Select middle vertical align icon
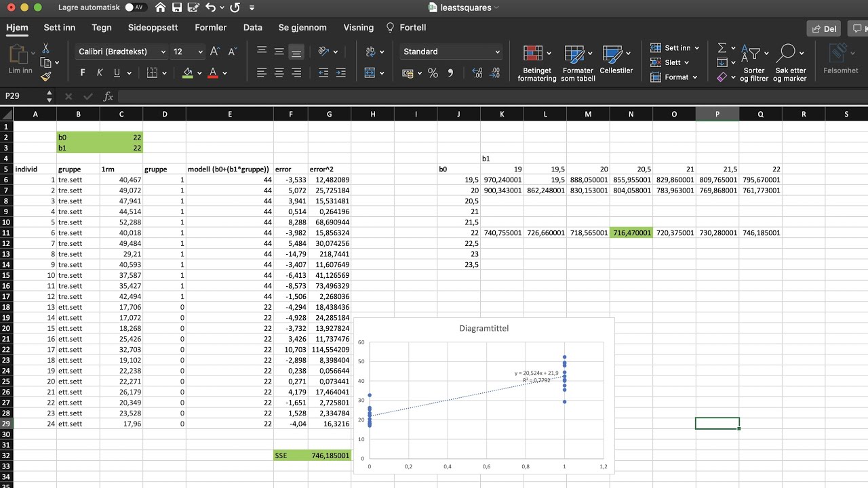The image size is (868, 488). point(279,52)
